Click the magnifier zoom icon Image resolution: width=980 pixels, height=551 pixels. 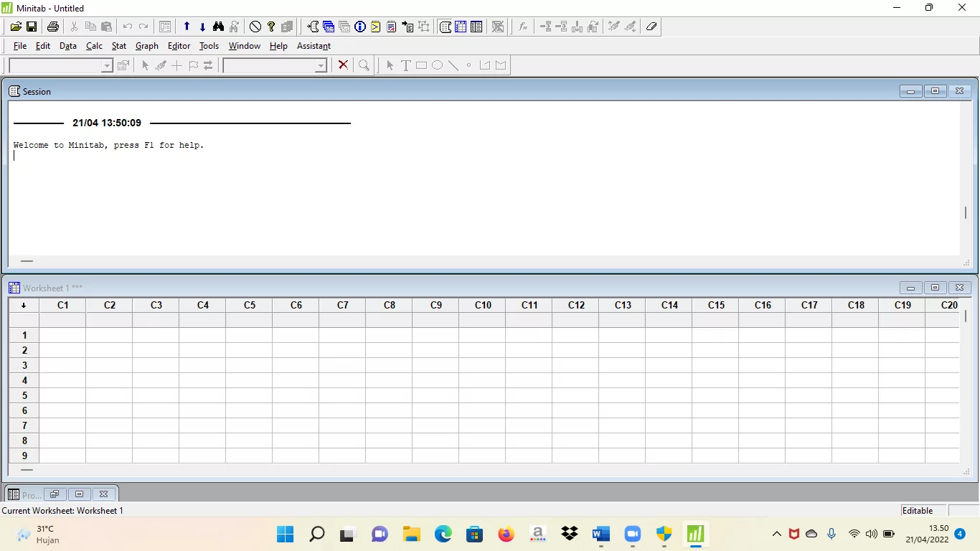point(364,65)
